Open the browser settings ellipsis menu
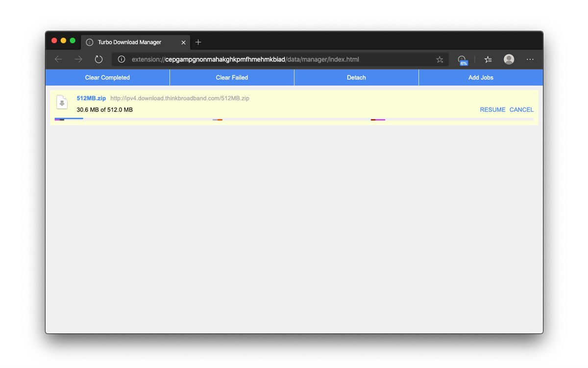The height and width of the screenshot is (368, 588). pos(530,59)
